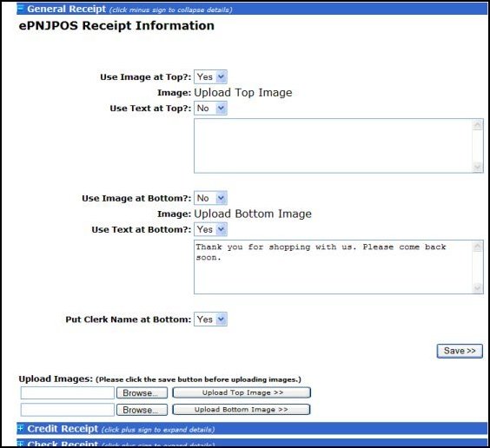Screen dimensions: 490x448
Task: Open the Use Text at Bottom dropdown
Action: [x=210, y=229]
